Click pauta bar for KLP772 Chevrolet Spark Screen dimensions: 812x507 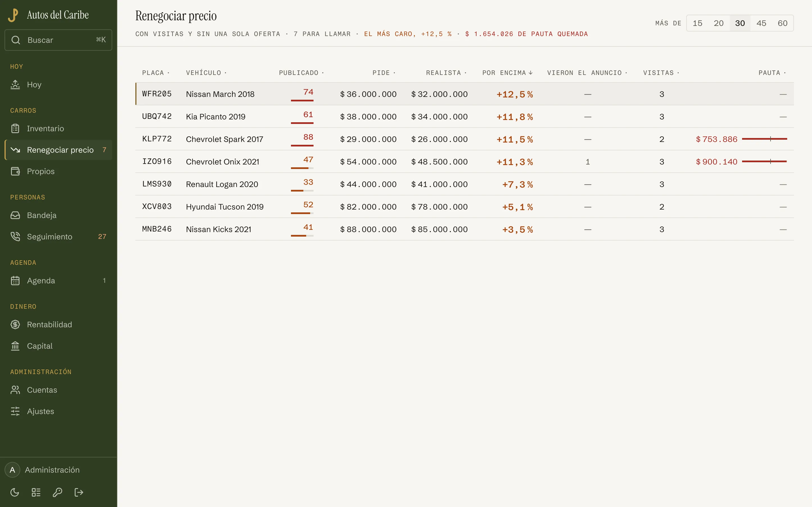coord(764,139)
